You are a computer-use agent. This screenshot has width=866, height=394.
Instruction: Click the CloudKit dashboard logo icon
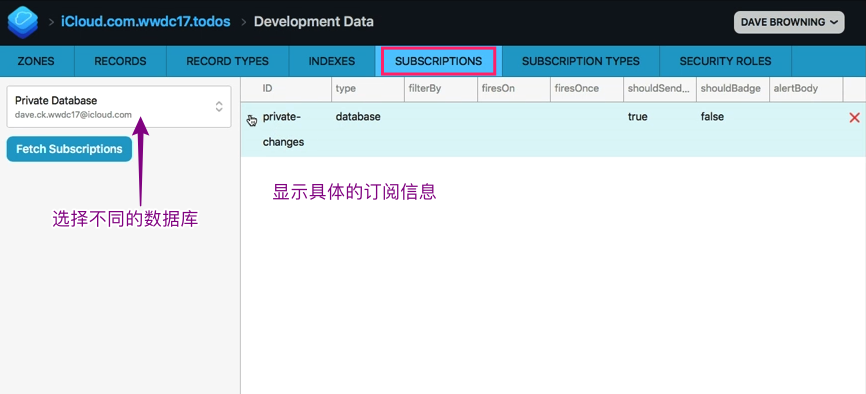23,22
